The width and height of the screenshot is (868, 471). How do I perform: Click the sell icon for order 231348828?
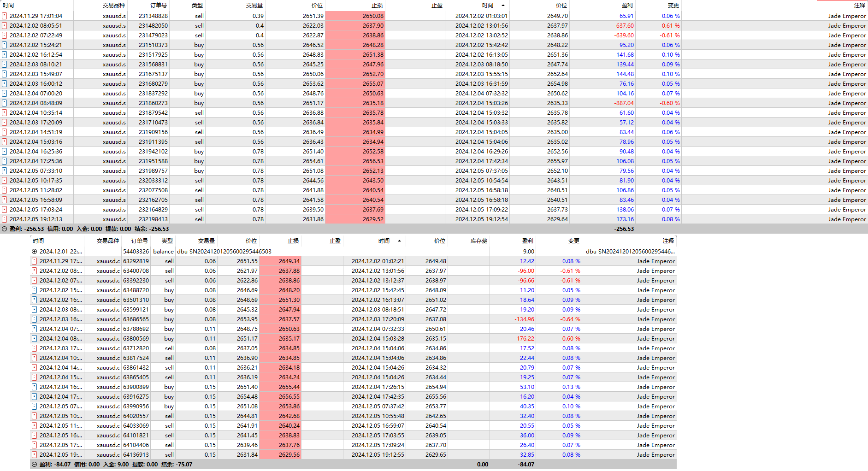(4, 16)
